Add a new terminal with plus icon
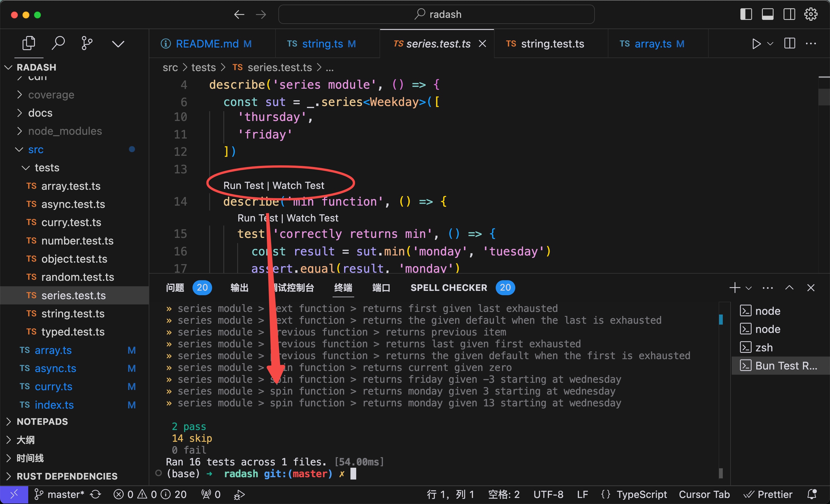 click(x=734, y=287)
